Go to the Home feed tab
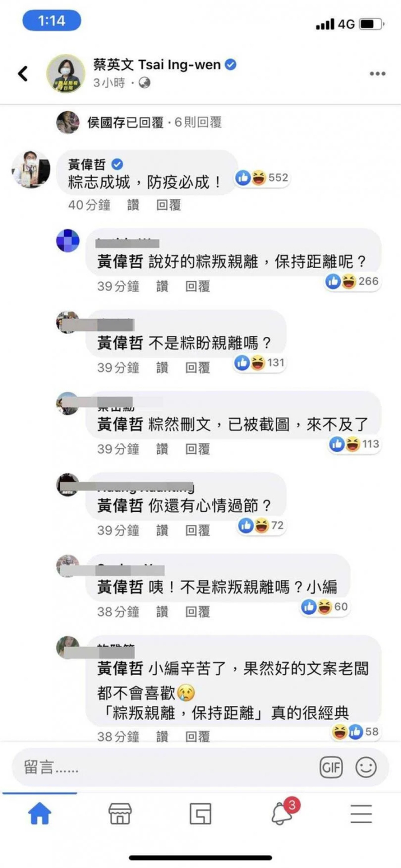The width and height of the screenshot is (401, 868). [40, 814]
